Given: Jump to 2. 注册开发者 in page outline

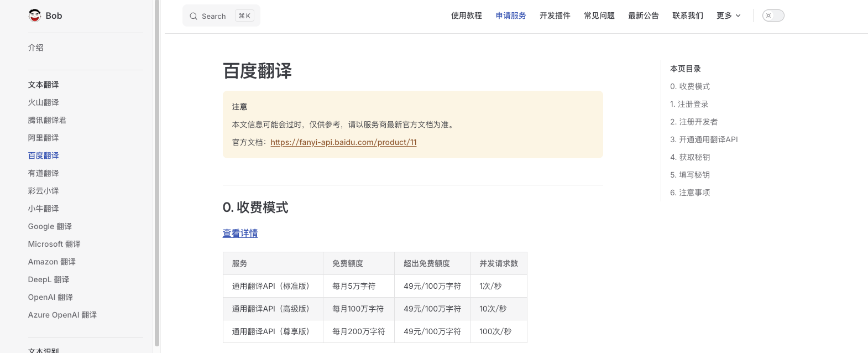Looking at the screenshot, I should (x=694, y=122).
